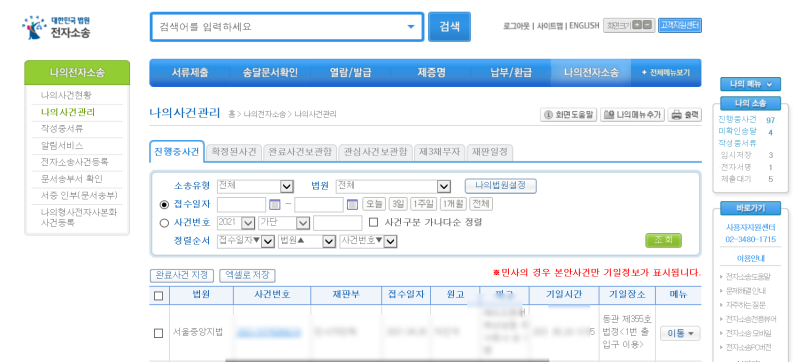Open 서류제출 main menu
The width and height of the screenshot is (800, 362).
190,73
